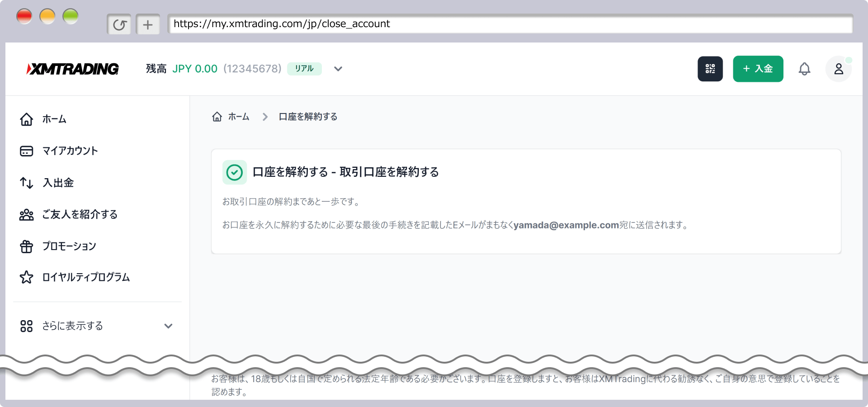The height and width of the screenshot is (407, 868).
Task: Expand the さらに表示する chevron arrow
Action: click(168, 326)
